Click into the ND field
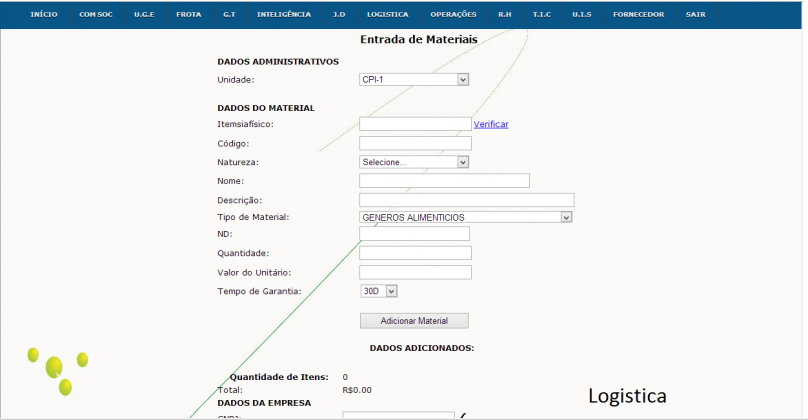Screen dimensions: 808x420 click(414, 234)
